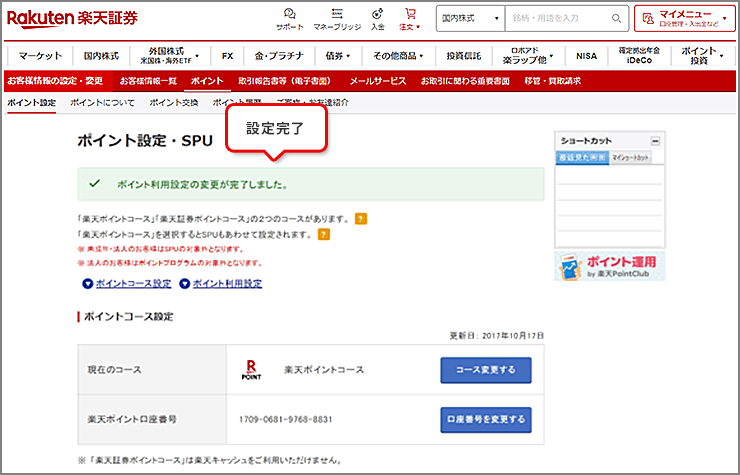Click the 更新日: 2017年10月17日 text
The image size is (740, 475).
[496, 336]
